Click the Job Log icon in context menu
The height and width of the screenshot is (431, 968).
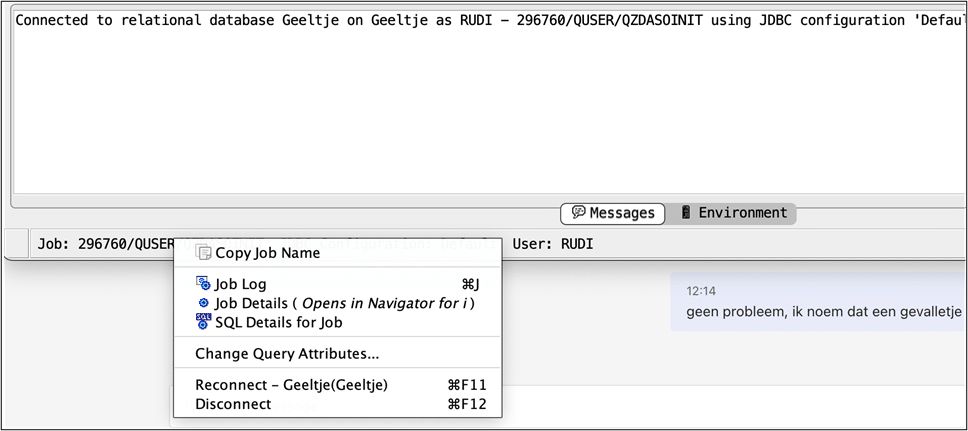(x=203, y=284)
